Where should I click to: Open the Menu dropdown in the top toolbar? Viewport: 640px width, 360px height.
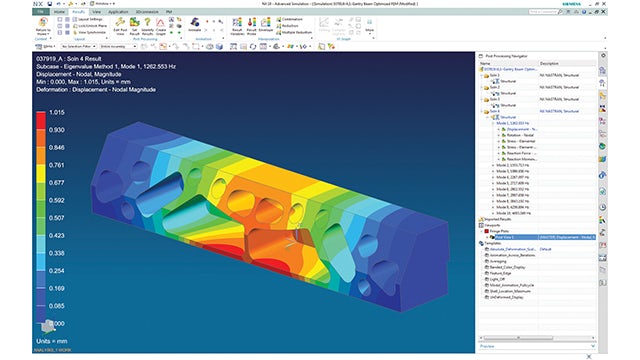pyautogui.click(x=46, y=47)
